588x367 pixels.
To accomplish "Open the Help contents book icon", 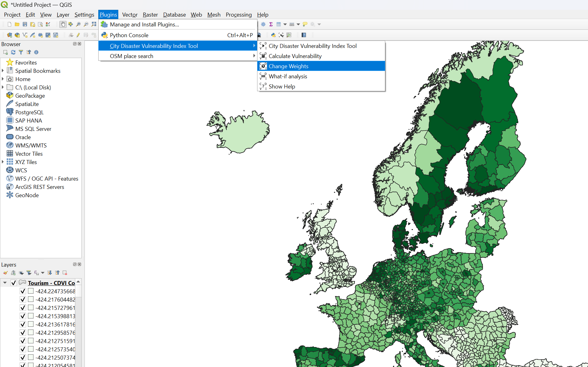I will click(x=304, y=35).
